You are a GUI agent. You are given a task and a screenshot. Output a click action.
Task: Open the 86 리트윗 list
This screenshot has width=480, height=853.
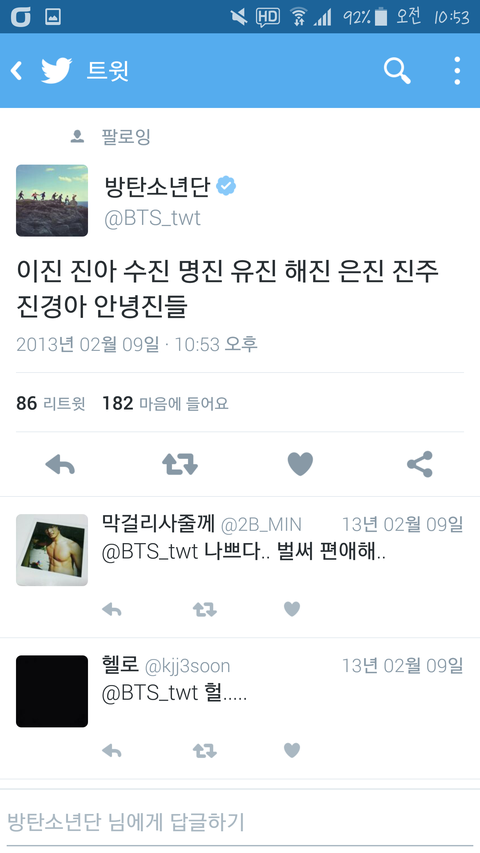tap(51, 403)
